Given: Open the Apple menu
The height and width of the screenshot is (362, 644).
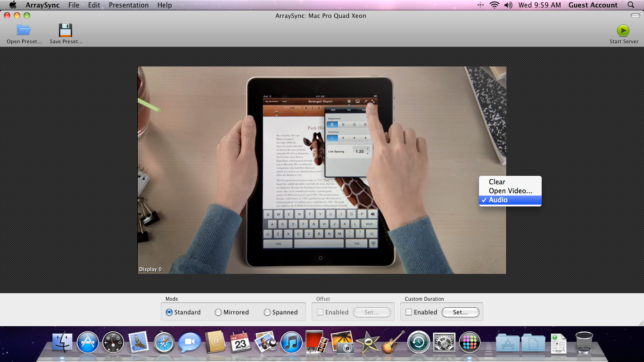Looking at the screenshot, I should pyautogui.click(x=13, y=5).
